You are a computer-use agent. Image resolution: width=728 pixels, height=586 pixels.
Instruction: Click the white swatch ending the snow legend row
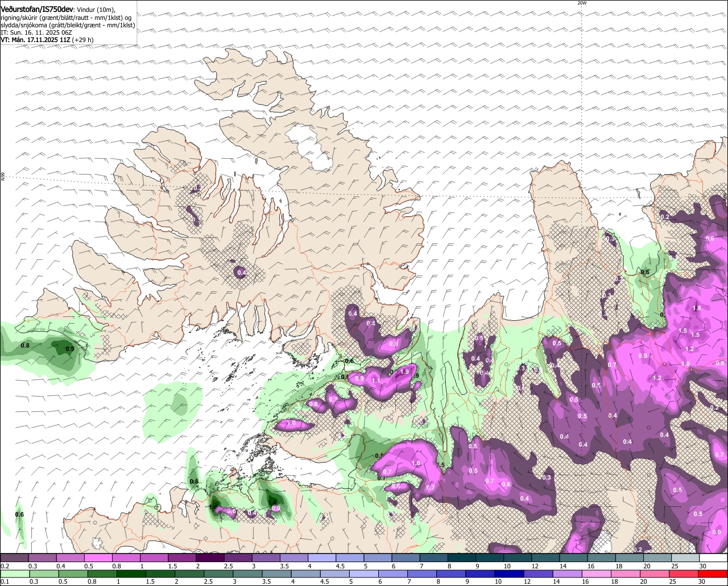[x=714, y=558]
